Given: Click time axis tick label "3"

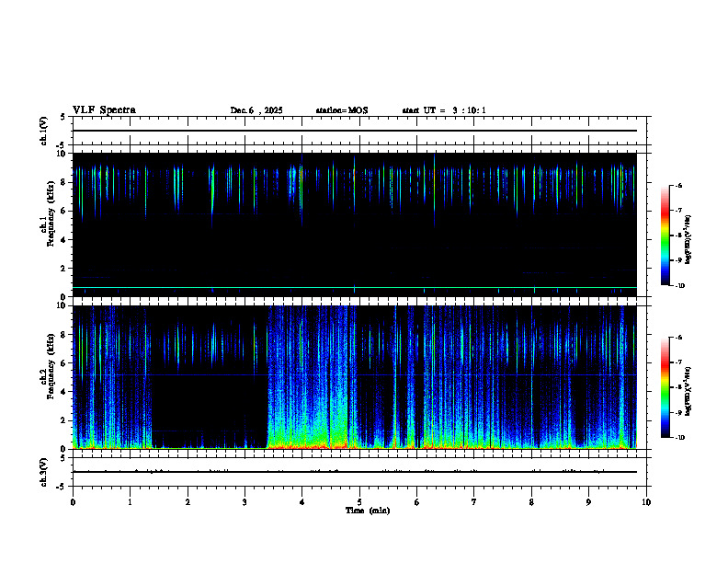Looking at the screenshot, I should pos(245,502).
